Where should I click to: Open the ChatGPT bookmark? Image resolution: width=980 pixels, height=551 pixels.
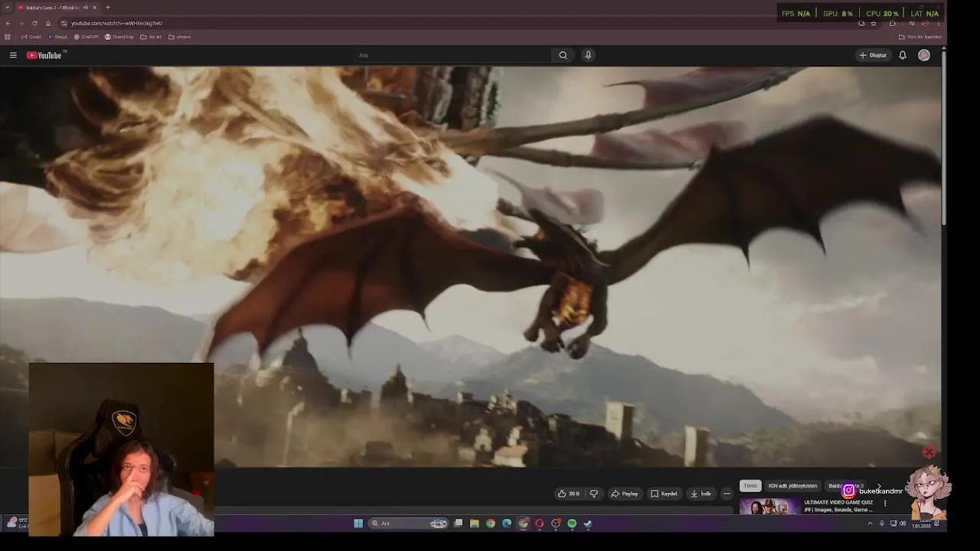87,37
